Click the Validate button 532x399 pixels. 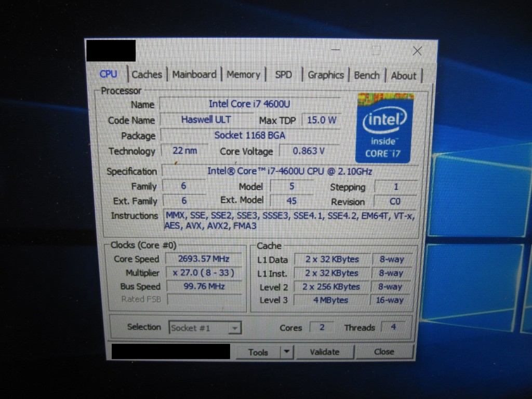pos(325,352)
